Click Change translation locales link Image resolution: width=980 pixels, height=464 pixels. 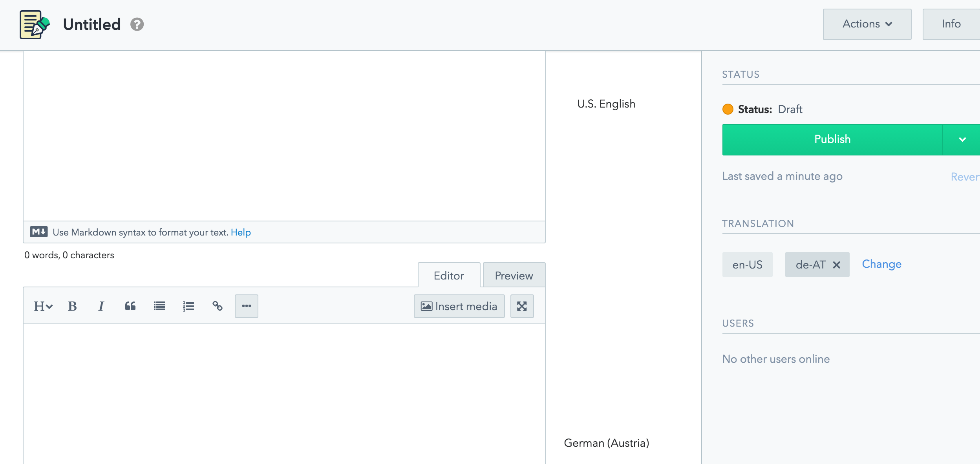point(881,264)
